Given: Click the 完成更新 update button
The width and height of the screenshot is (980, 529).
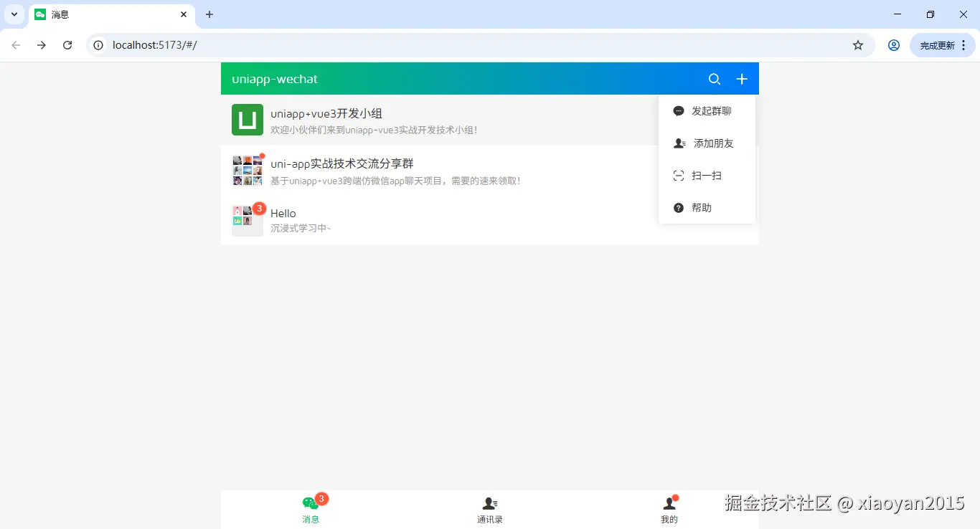Looking at the screenshot, I should point(937,45).
